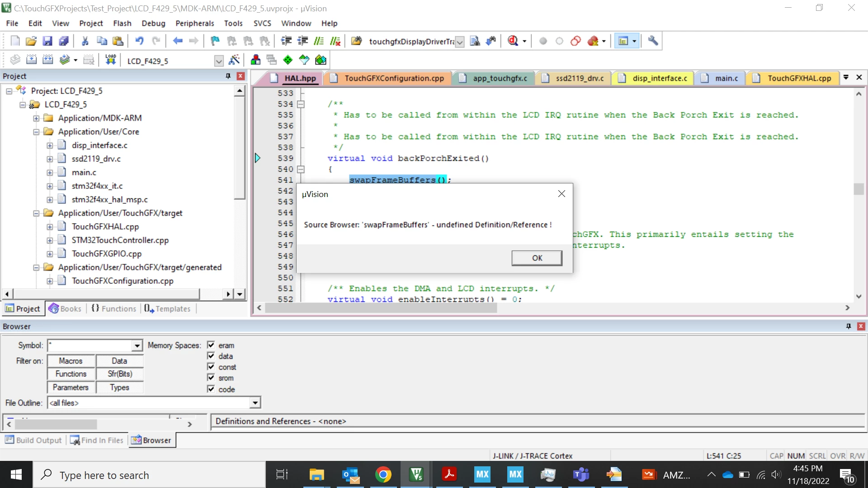This screenshot has height=488, width=868.
Task: Expand the Application/MDK-ARM folder
Action: point(36,118)
